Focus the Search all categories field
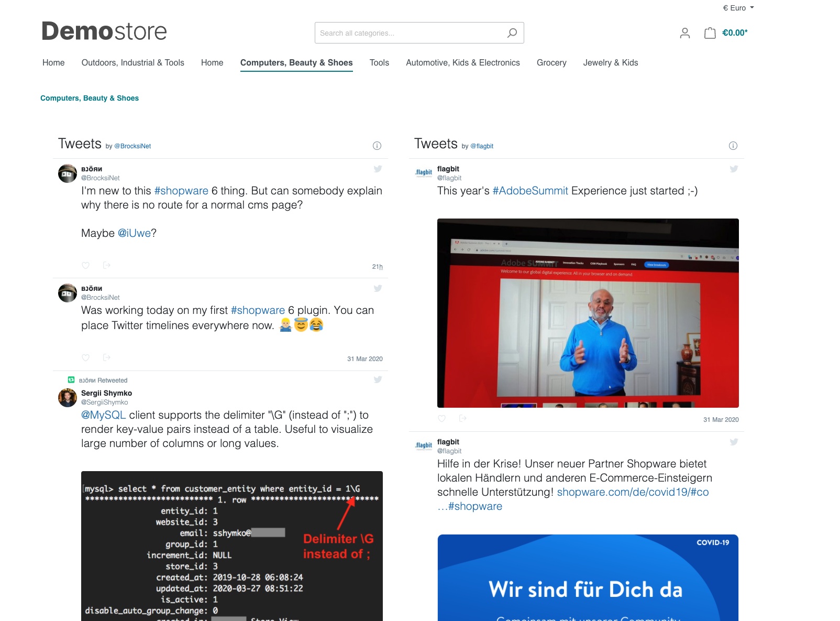The width and height of the screenshot is (840, 621). (419, 33)
